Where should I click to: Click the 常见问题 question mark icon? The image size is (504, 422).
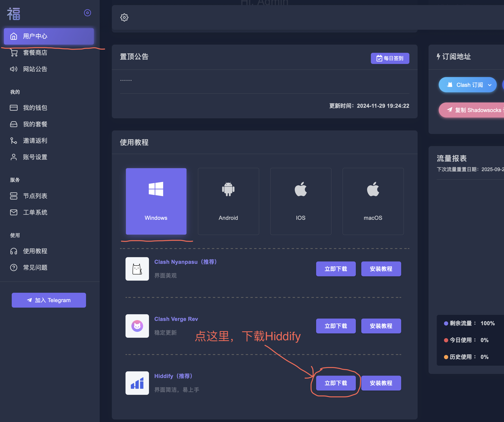point(14,267)
